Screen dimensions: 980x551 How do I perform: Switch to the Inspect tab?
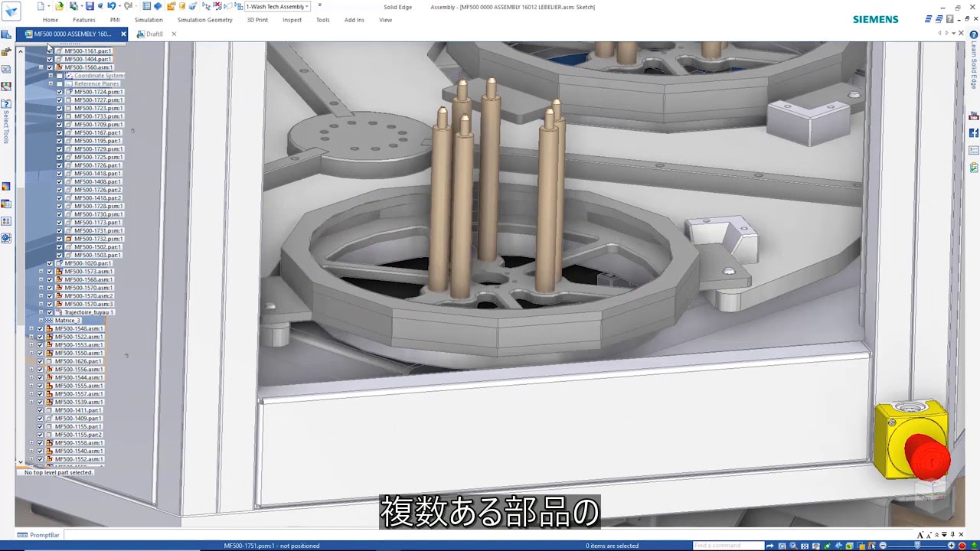tap(292, 20)
